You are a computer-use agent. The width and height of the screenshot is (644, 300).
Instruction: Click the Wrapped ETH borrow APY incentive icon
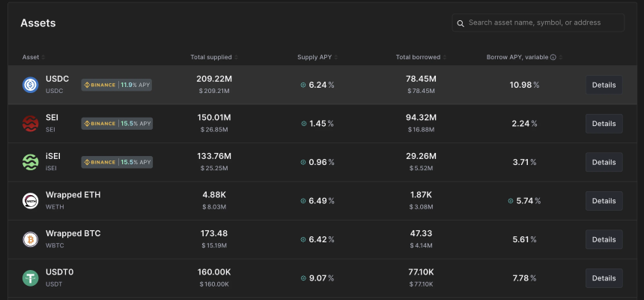(511, 201)
